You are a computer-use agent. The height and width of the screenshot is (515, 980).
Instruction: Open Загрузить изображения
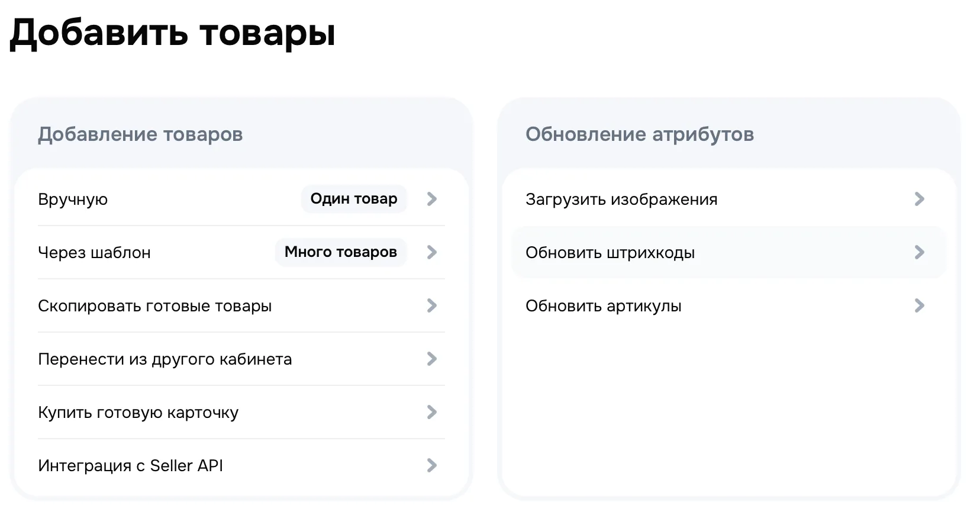click(x=621, y=199)
